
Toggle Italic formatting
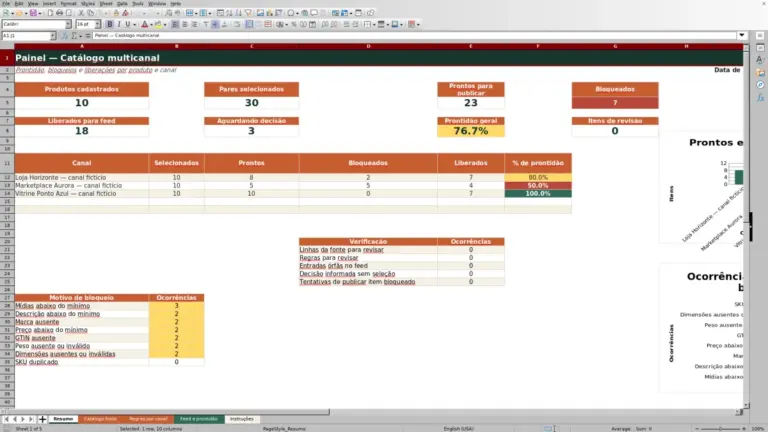pyautogui.click(x=119, y=24)
